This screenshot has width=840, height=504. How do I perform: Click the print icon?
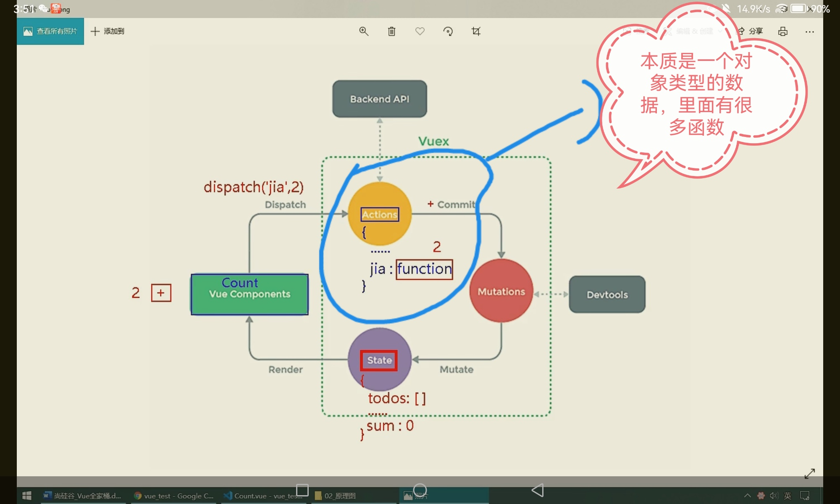pos(783,31)
